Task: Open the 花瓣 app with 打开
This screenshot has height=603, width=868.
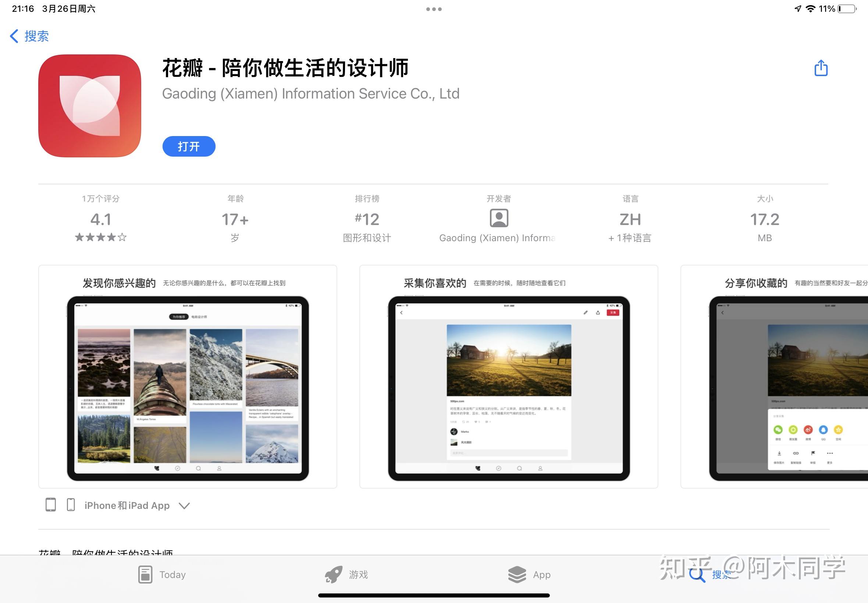Action: coord(189,146)
